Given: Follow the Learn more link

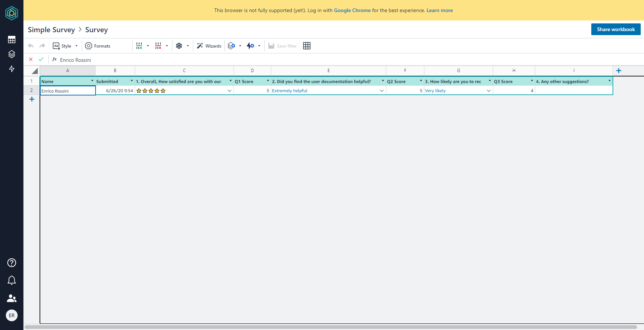Looking at the screenshot, I should pyautogui.click(x=439, y=10).
